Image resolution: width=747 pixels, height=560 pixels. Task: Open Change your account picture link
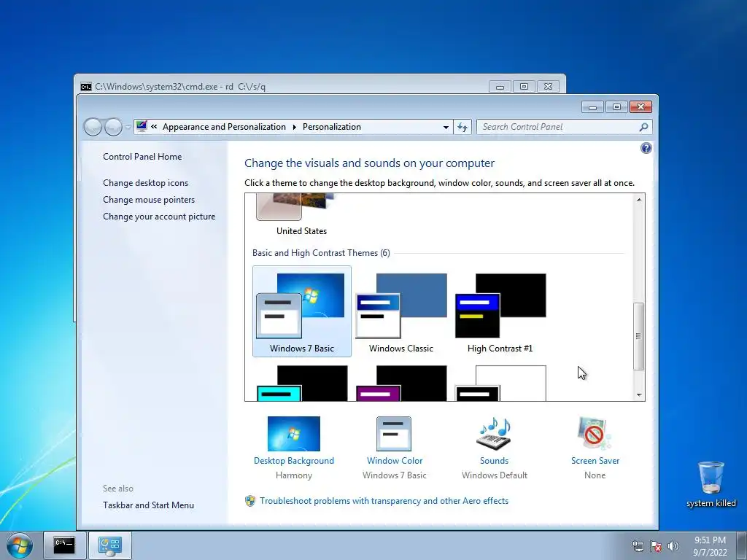pyautogui.click(x=159, y=216)
